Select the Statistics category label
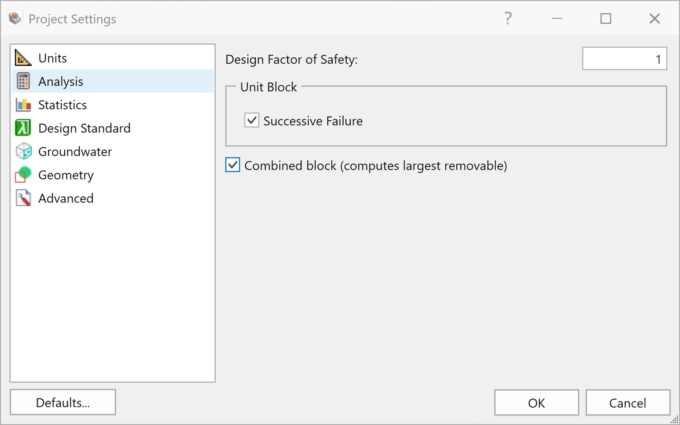This screenshot has height=425, width=680. [x=62, y=105]
